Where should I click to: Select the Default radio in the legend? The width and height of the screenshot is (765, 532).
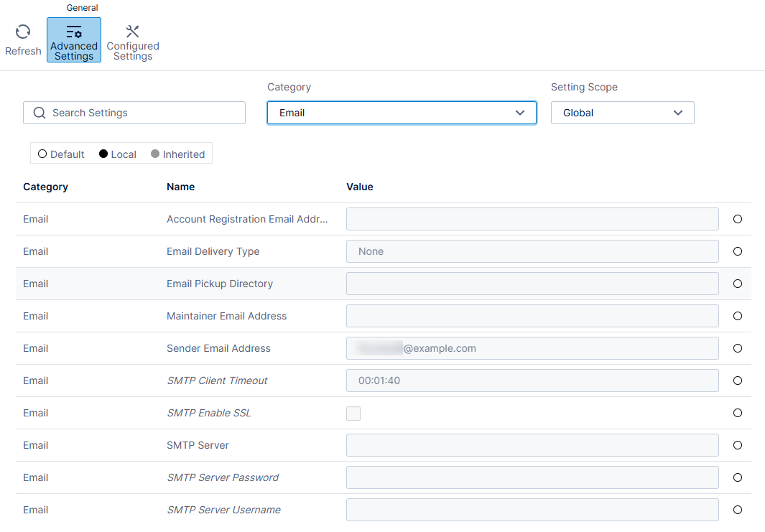(42, 154)
